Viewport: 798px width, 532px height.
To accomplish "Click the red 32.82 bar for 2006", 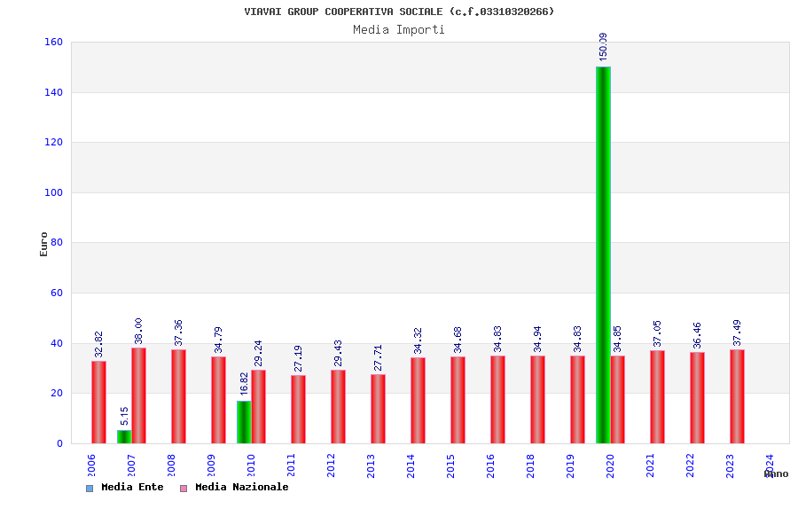I will tap(98, 403).
